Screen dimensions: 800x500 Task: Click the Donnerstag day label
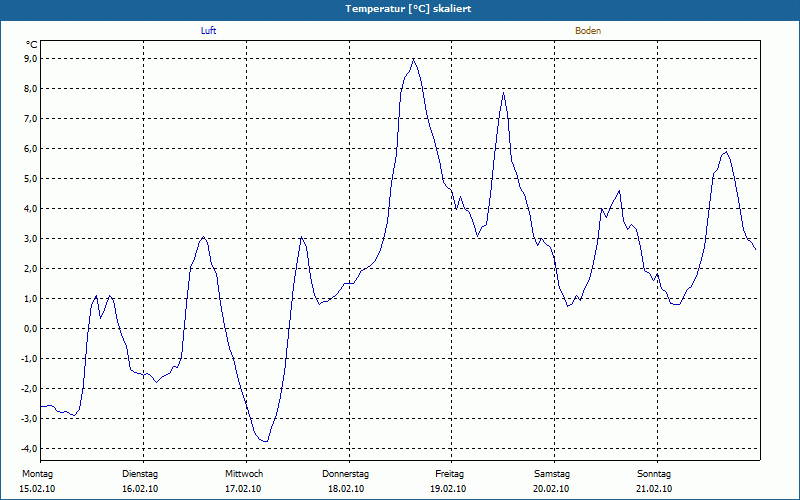[345, 474]
